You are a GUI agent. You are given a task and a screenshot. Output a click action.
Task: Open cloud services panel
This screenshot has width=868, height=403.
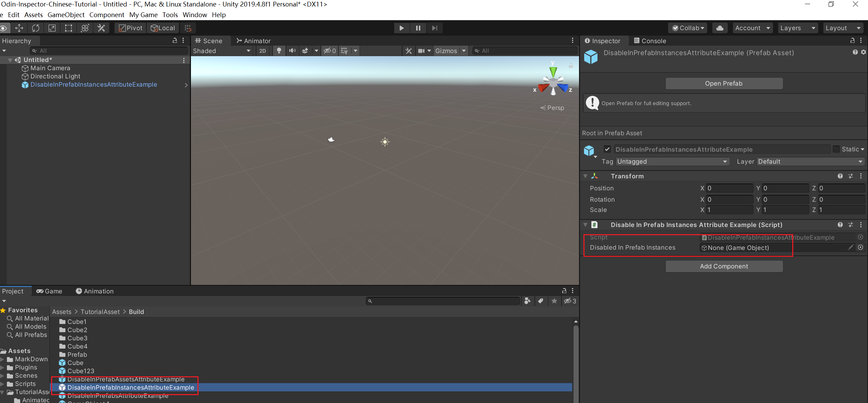pyautogui.click(x=720, y=28)
